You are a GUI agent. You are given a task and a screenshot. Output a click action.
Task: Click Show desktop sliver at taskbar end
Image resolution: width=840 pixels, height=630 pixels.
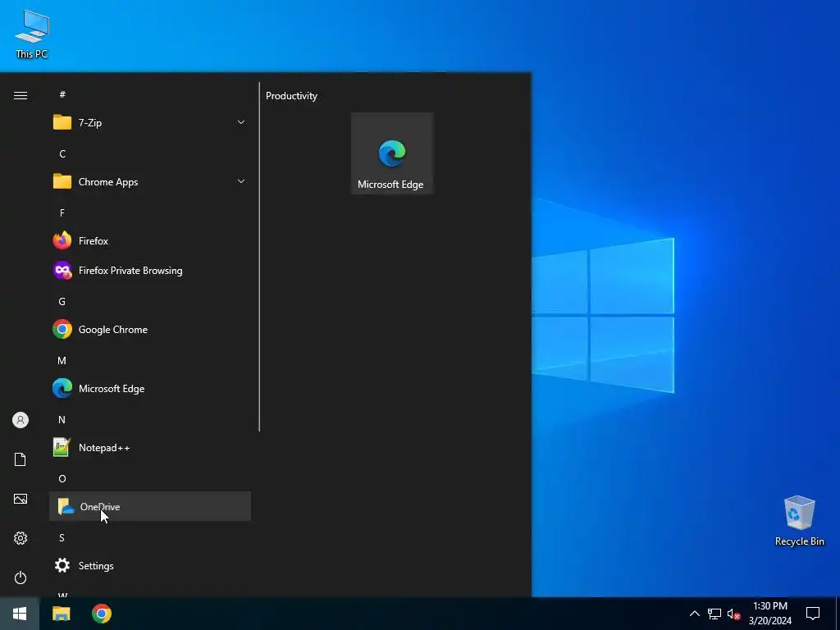click(x=838, y=614)
